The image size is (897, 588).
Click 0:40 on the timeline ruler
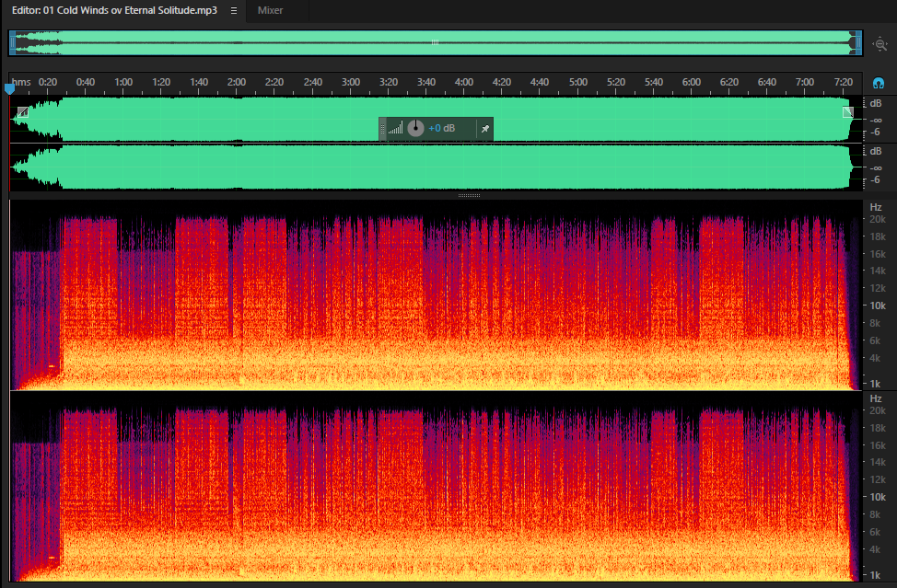86,82
